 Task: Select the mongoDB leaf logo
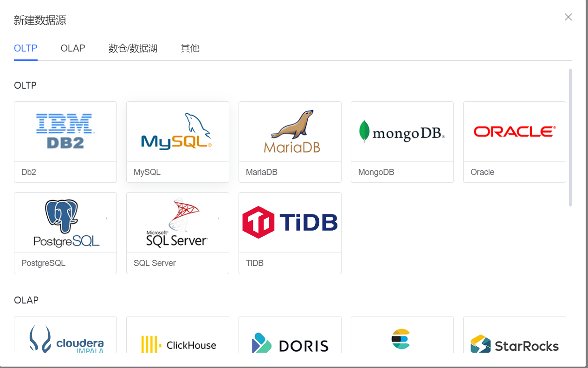point(402,131)
